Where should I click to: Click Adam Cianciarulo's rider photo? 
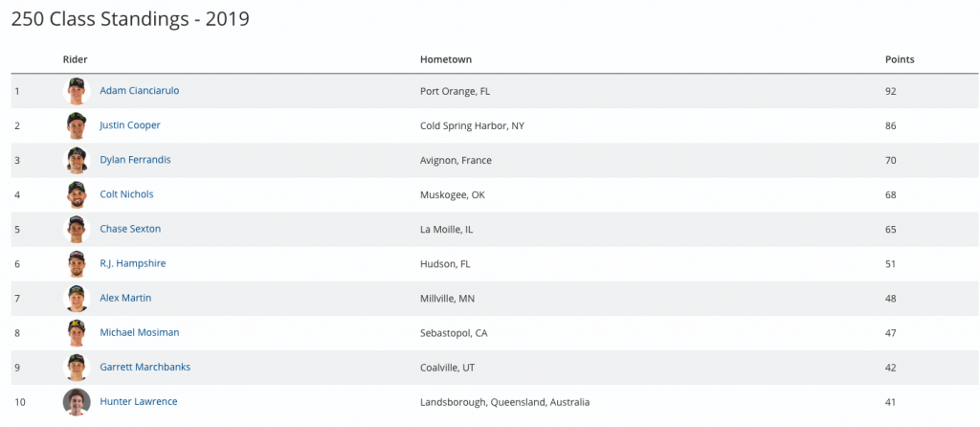pyautogui.click(x=77, y=91)
